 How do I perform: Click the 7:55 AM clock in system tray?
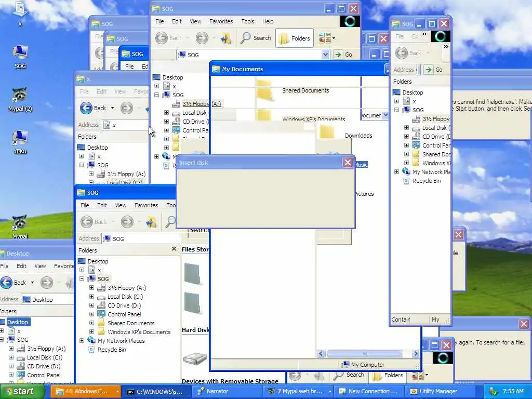tap(513, 391)
